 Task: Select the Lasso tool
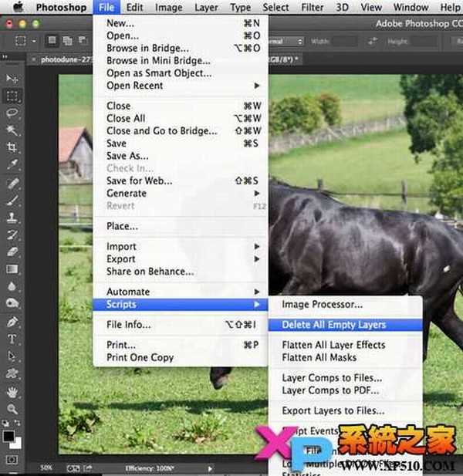tap(12, 113)
